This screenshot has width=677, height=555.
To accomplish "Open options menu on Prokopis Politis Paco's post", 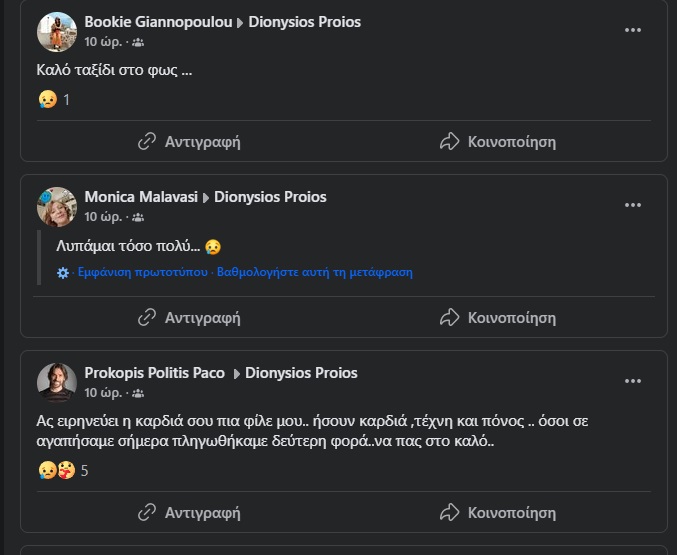I will pyautogui.click(x=632, y=381).
